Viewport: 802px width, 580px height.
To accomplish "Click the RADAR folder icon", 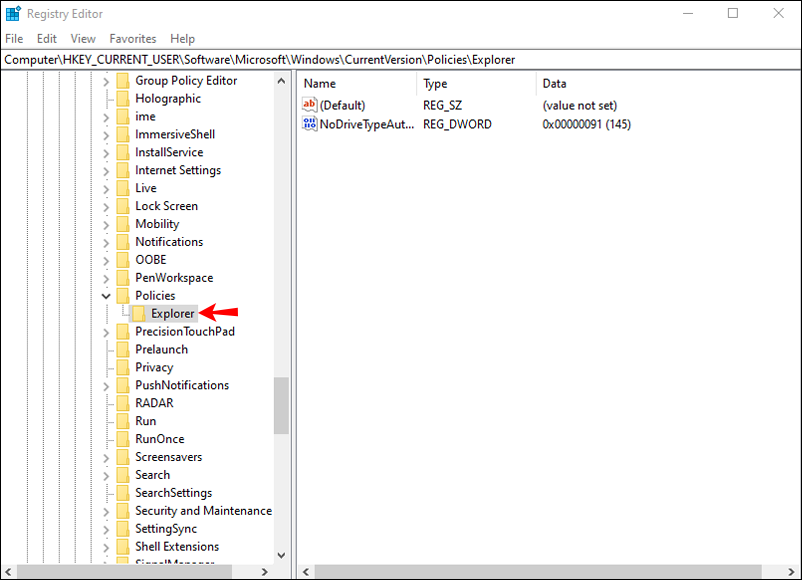I will (123, 403).
